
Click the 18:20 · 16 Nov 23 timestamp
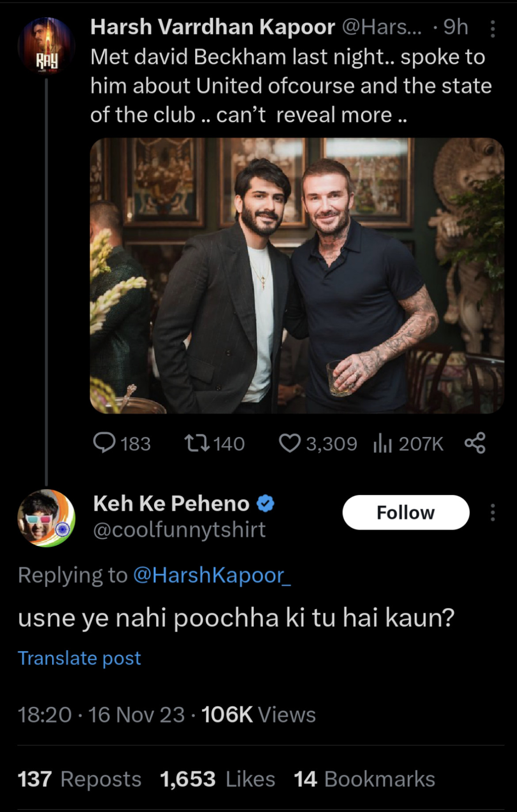[x=101, y=715]
